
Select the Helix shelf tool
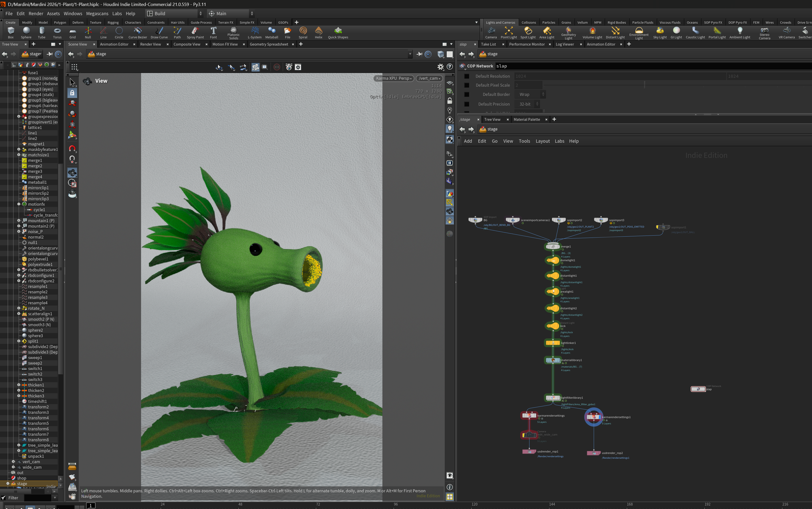[318, 33]
